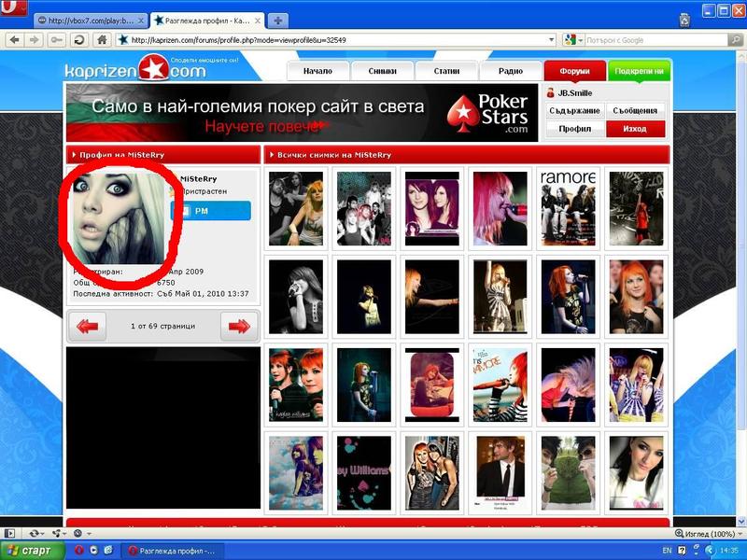747x560 pixels.
Task: Launch the media player quick launch icon
Action: pyautogui.click(x=94, y=551)
